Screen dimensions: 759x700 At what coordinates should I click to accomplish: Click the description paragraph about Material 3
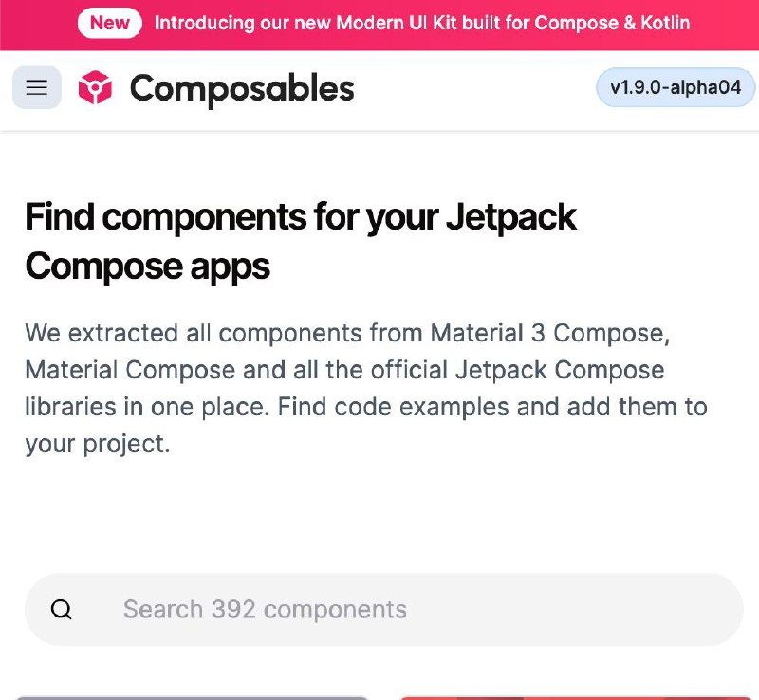pyautogui.click(x=365, y=388)
